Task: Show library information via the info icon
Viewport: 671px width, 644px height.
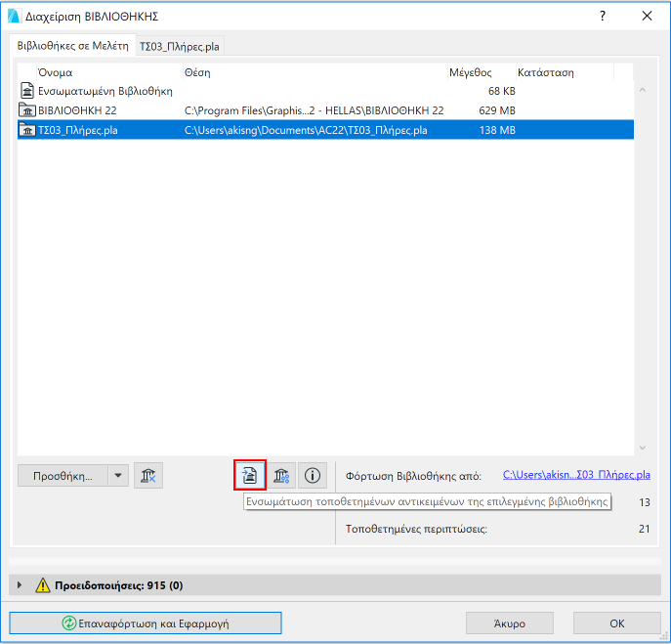Action: (313, 475)
